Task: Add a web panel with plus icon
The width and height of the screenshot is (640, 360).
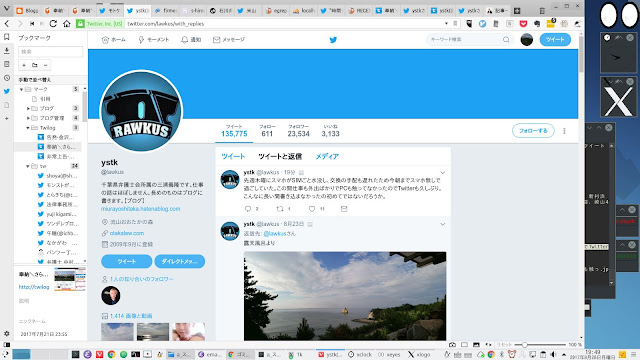Action: coord(7,118)
